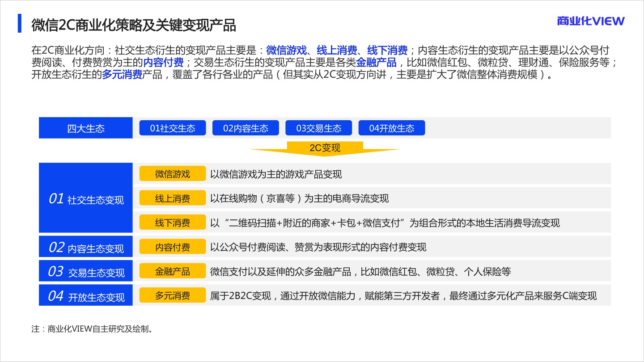The width and height of the screenshot is (644, 362).
Task: Click bold blue 线上消费 in the paragraph
Action: 337,50
